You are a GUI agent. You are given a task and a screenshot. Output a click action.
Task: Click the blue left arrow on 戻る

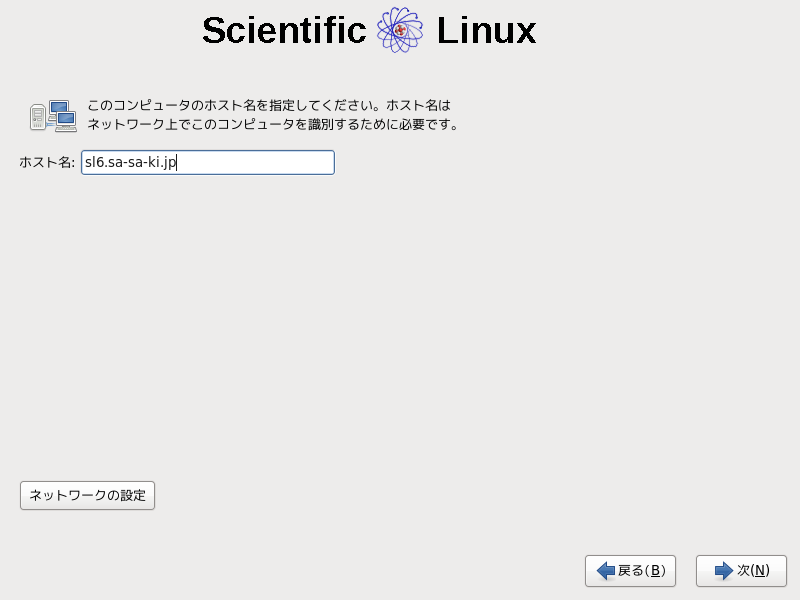click(x=605, y=571)
